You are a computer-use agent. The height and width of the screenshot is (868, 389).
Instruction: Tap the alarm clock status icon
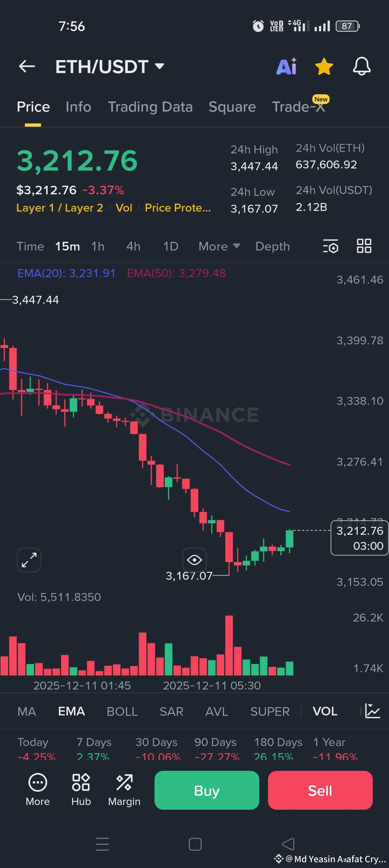click(x=258, y=26)
